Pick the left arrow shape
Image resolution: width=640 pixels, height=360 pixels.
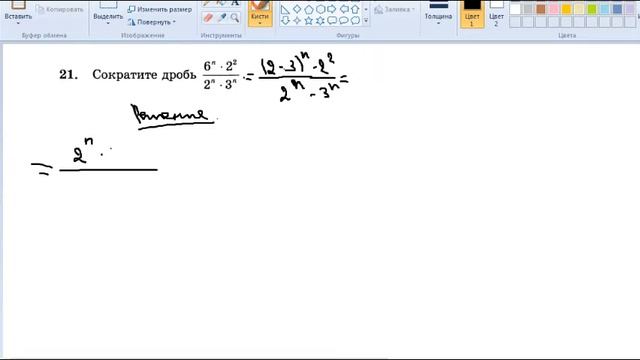pos(344,9)
